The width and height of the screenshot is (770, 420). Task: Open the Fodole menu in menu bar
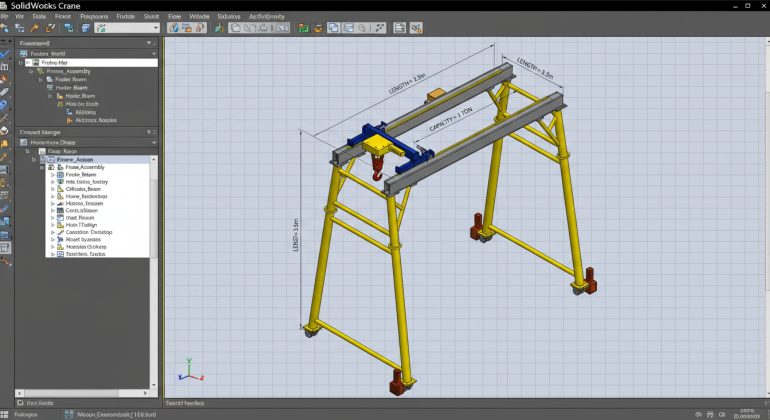pos(125,17)
